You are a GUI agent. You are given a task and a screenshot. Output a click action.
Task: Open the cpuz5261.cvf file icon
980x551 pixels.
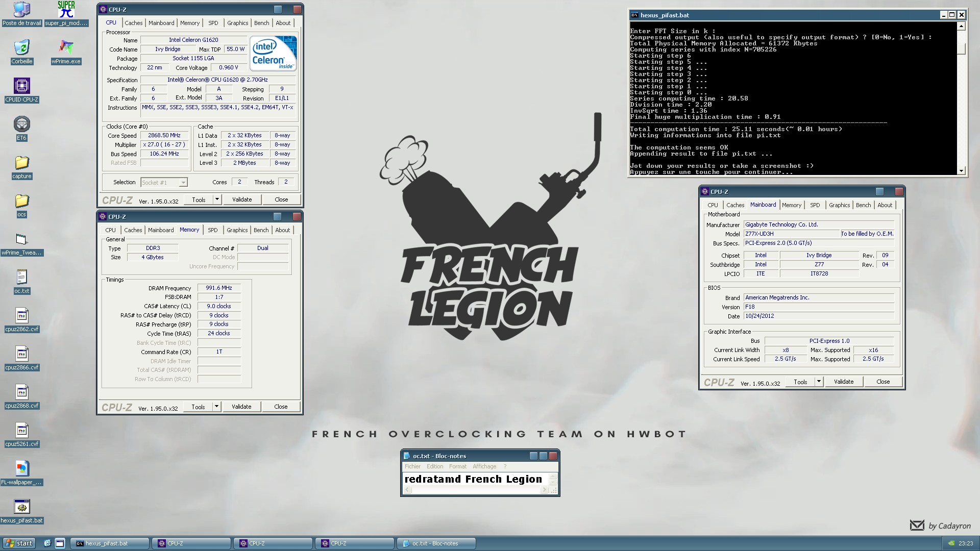(x=21, y=435)
